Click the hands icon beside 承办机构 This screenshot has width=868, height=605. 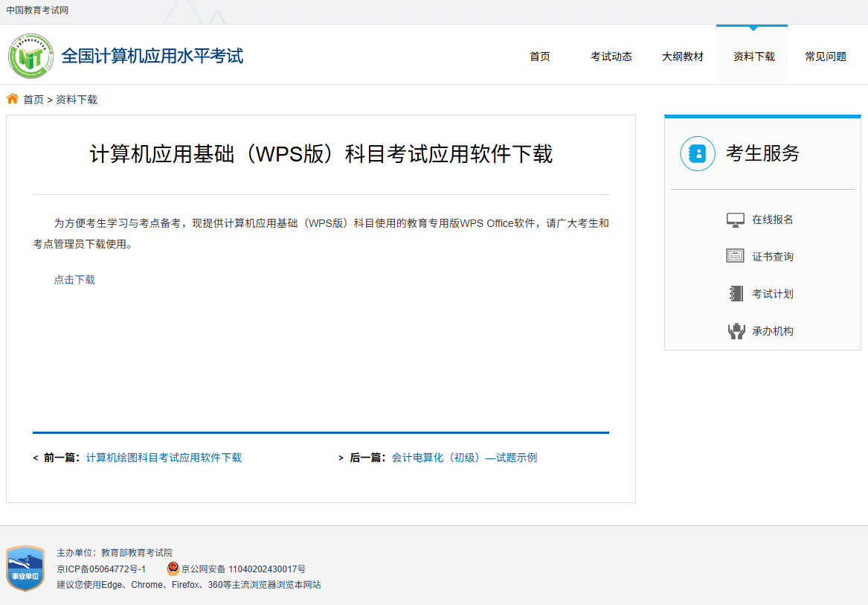[x=736, y=330]
